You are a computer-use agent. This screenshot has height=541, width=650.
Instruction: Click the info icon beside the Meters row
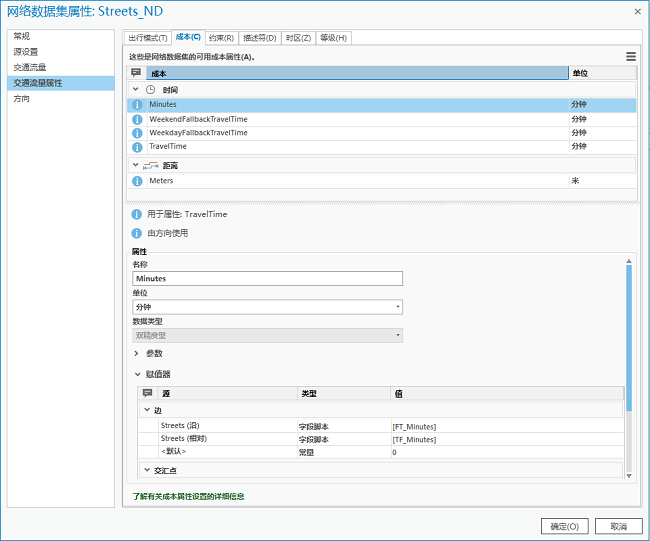137,181
